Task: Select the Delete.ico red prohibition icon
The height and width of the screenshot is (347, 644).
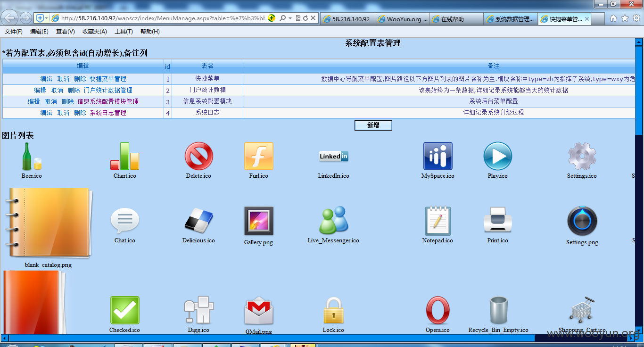Action: pos(198,156)
